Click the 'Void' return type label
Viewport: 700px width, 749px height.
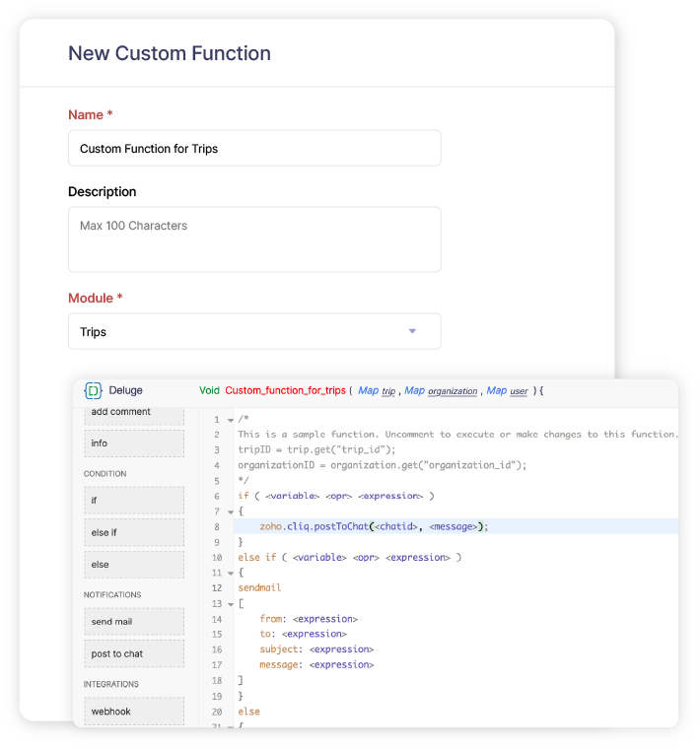click(209, 390)
